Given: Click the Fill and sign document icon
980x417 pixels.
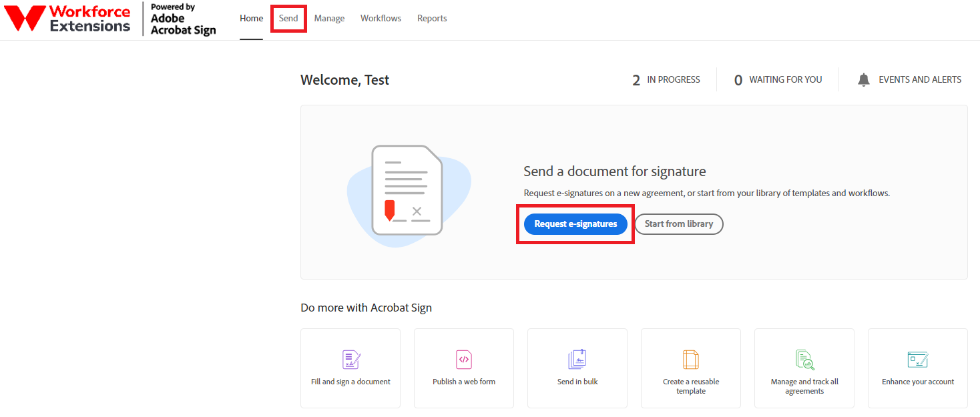Looking at the screenshot, I should click(351, 360).
